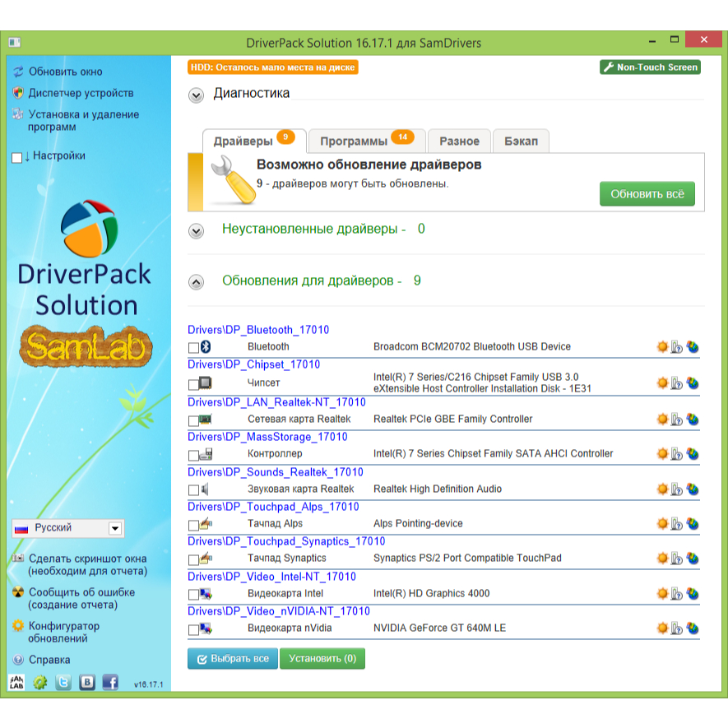Viewport: 728px width, 728px height.
Task: Switch to the Программы tab
Action: (354, 141)
